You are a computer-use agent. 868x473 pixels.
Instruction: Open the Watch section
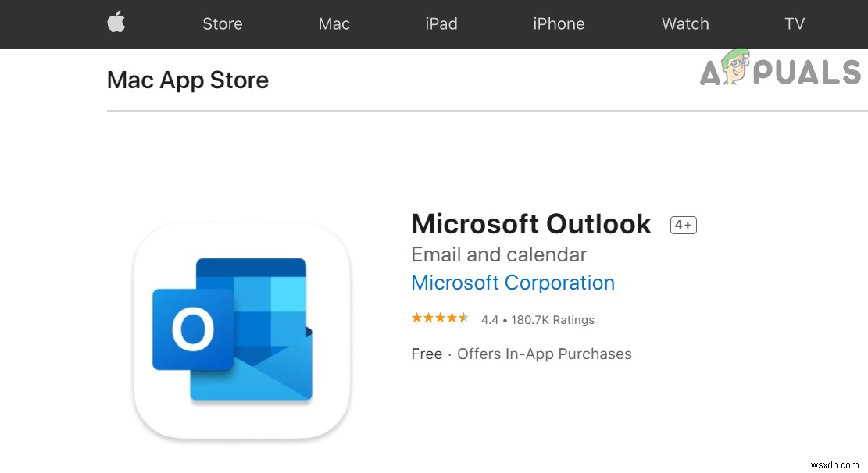pos(684,23)
